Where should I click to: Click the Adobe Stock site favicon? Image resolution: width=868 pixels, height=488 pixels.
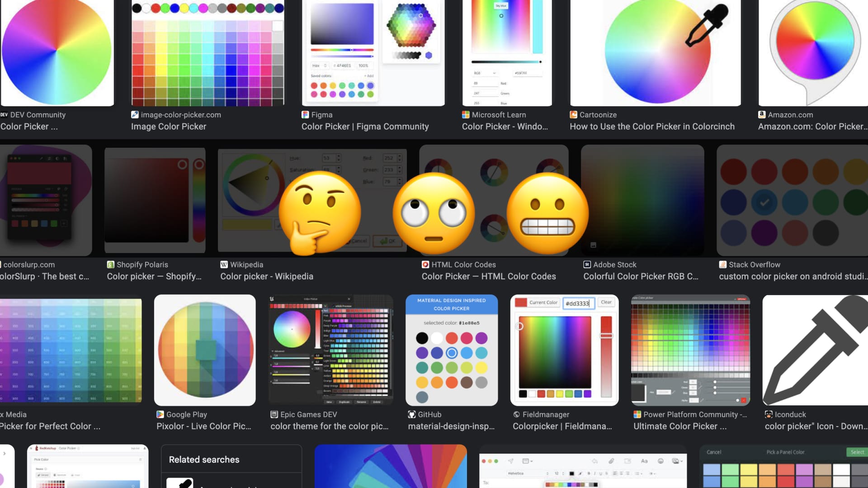click(x=587, y=264)
